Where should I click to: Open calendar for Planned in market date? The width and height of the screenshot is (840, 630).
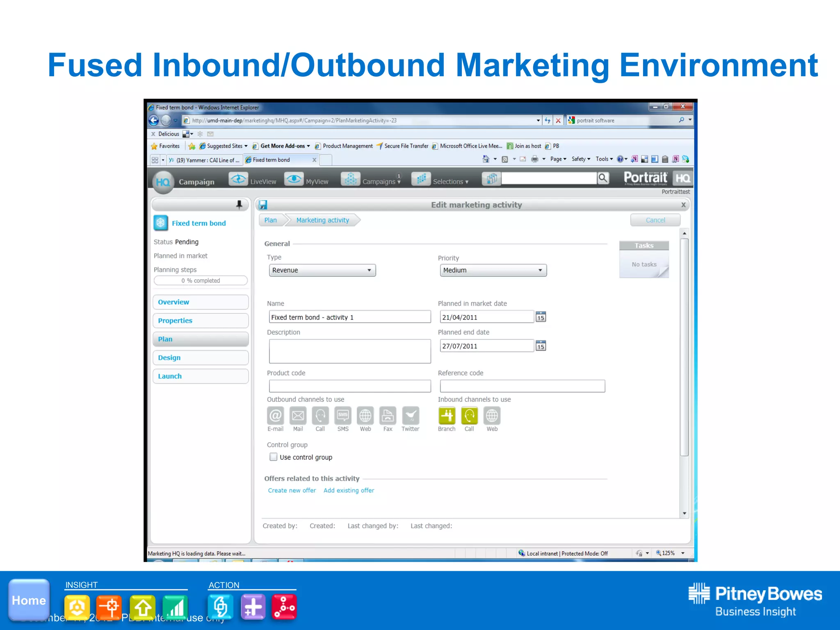[x=541, y=317]
